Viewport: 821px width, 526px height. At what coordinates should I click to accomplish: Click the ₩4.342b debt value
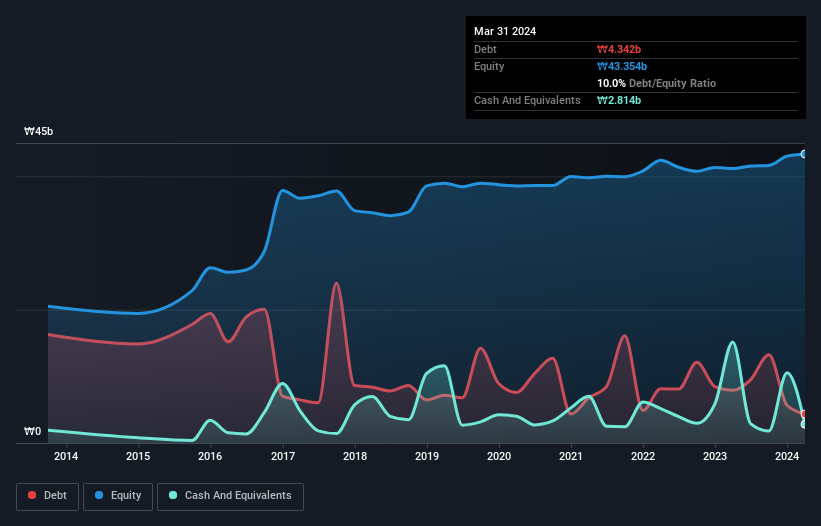tap(619, 49)
